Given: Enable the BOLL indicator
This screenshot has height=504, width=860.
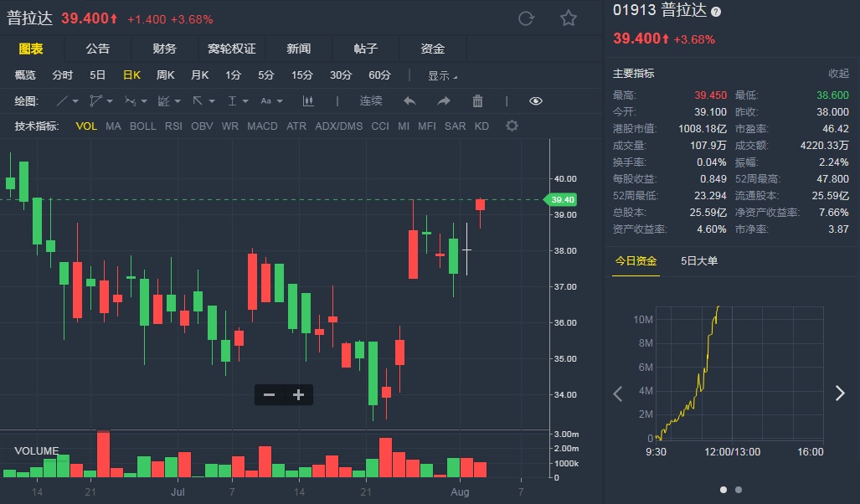Looking at the screenshot, I should (x=142, y=126).
